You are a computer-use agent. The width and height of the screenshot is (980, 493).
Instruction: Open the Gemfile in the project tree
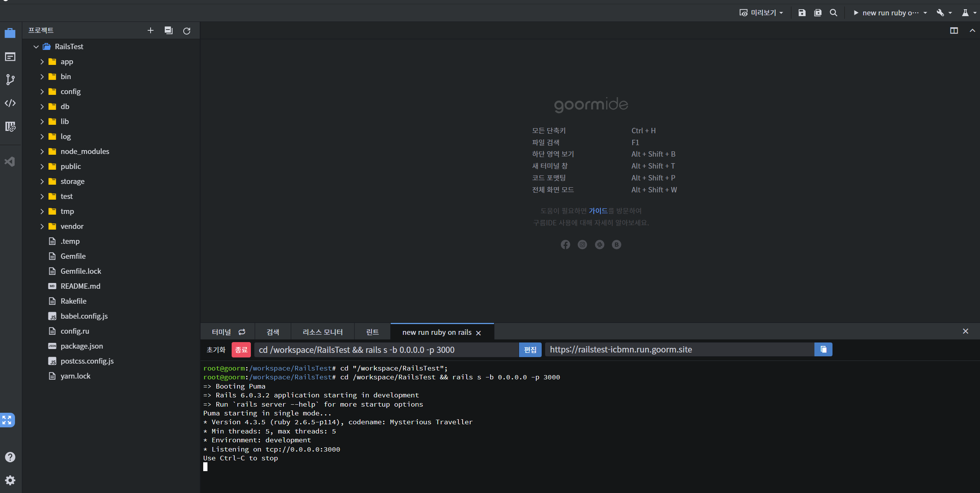[x=73, y=256]
